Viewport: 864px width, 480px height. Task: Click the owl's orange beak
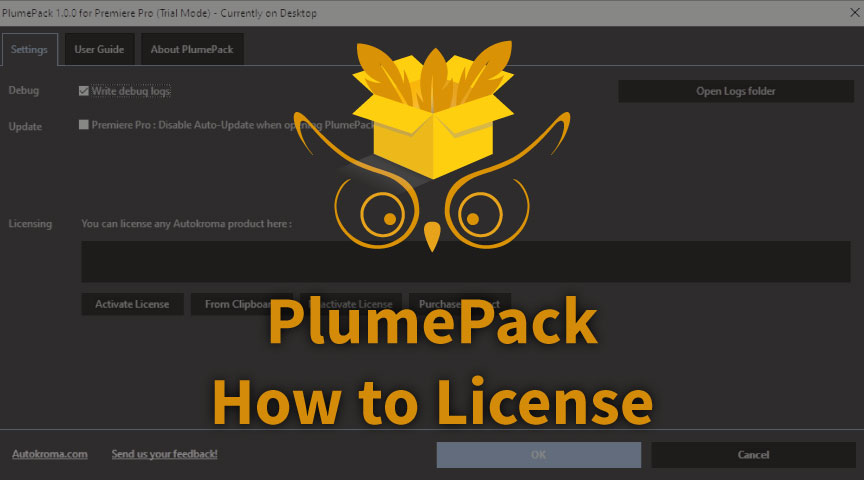coord(432,236)
